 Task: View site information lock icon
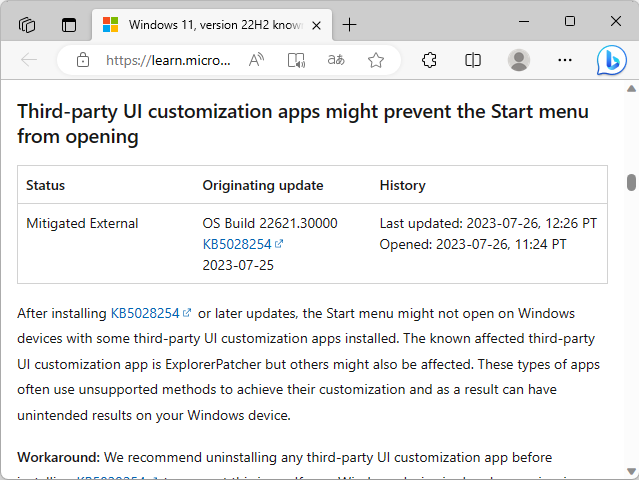tap(83, 60)
